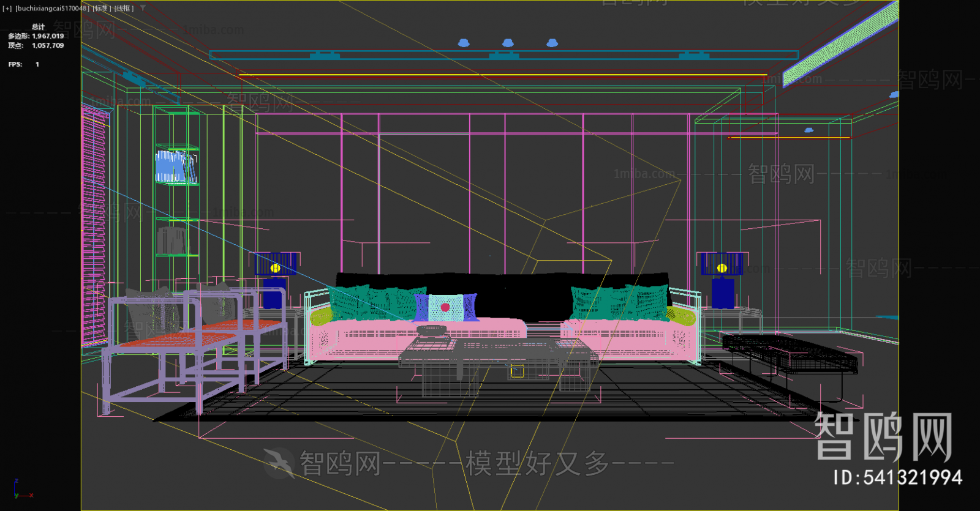Image resolution: width=980 pixels, height=511 pixels.
Task: Click the 总计 statistics heading
Action: tap(38, 27)
